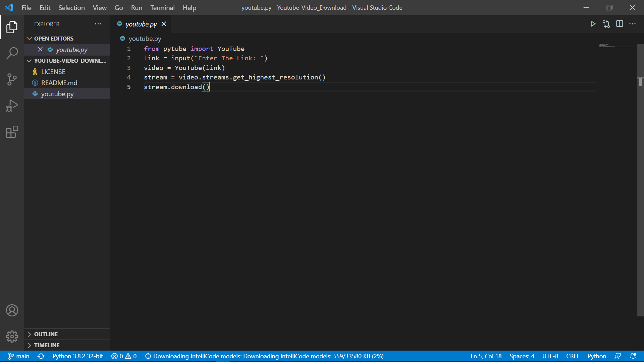This screenshot has height=362, width=644.
Task: Open the Go menu
Action: [119, 7]
